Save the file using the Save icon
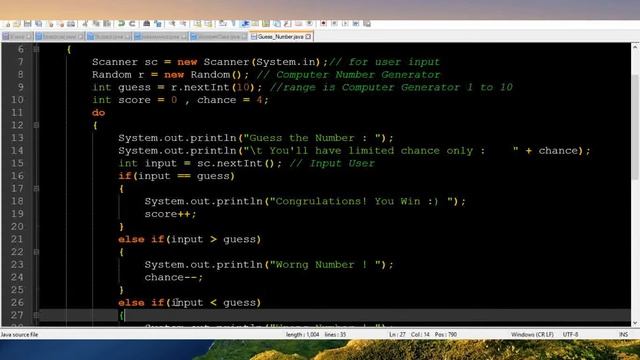This screenshot has height=360, width=640. tap(27, 24)
